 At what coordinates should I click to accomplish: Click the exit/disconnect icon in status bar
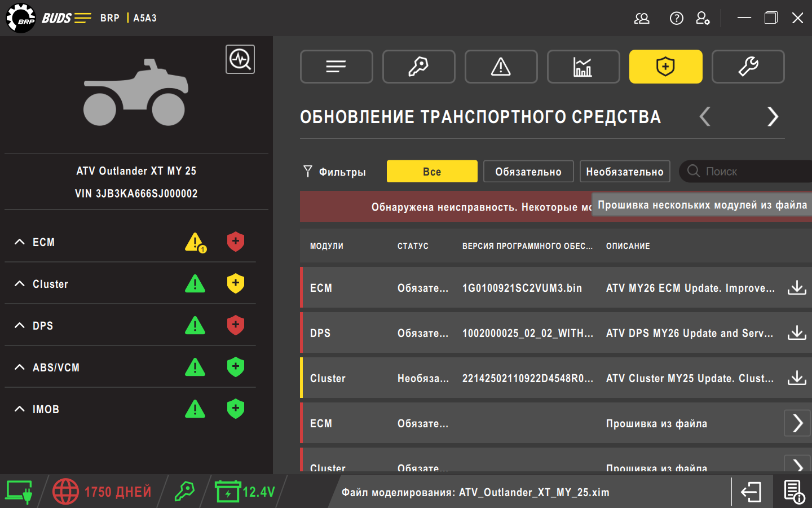point(751,492)
